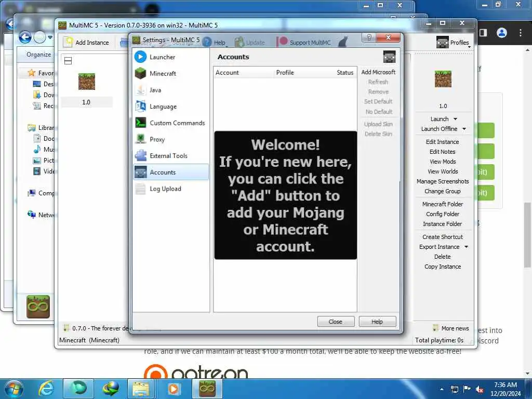Select the 1.0 instance grass block icon
The width and height of the screenshot is (532, 399).
click(x=87, y=82)
